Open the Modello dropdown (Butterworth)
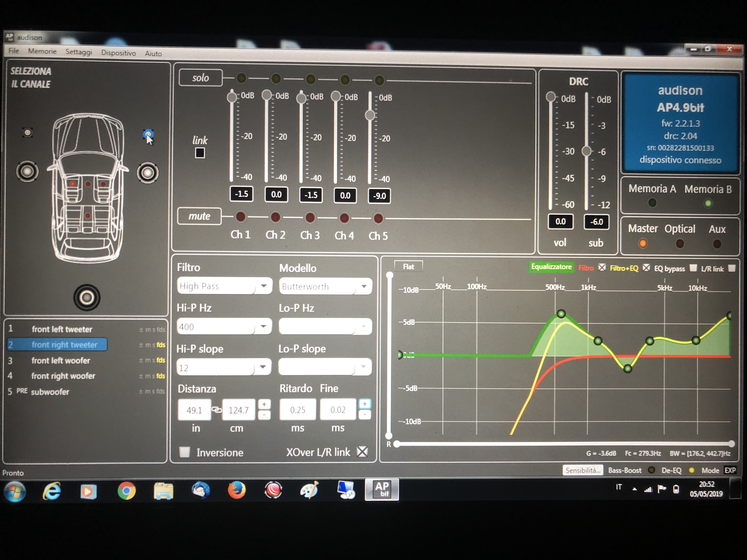747x560 pixels. click(x=326, y=286)
